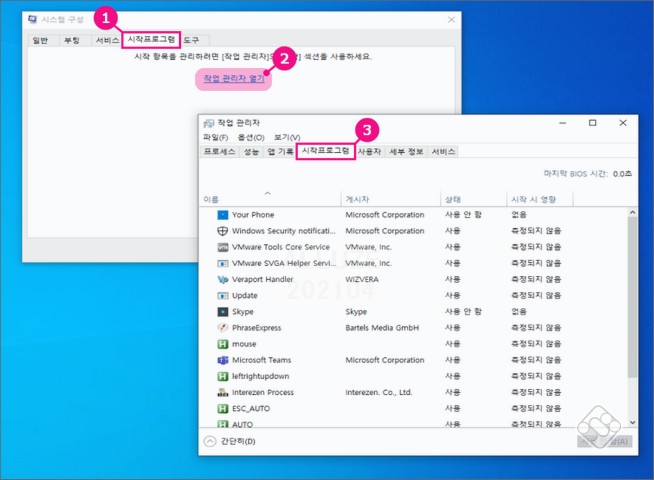Switch to the 성능 tab

(x=251, y=151)
